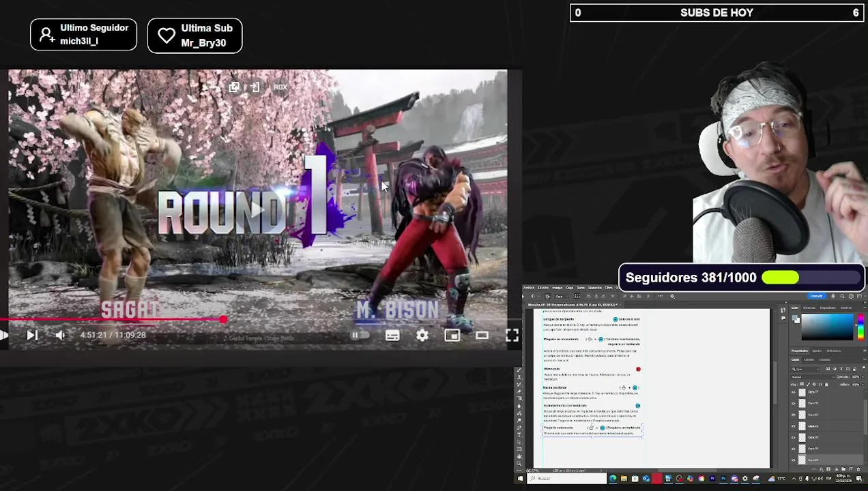Open Photoshop Capa menu
Image resolution: width=868 pixels, height=491 pixels.
point(569,288)
